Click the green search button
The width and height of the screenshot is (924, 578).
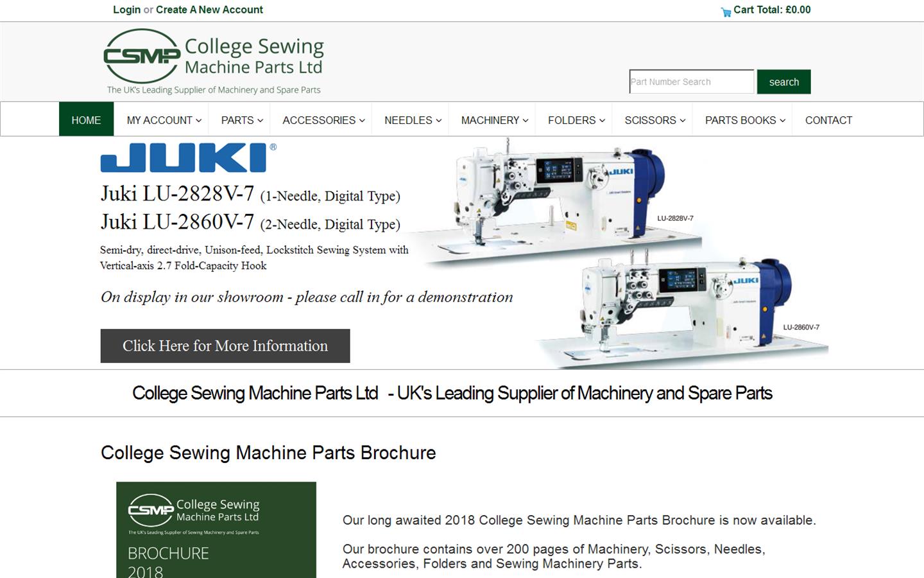(783, 82)
